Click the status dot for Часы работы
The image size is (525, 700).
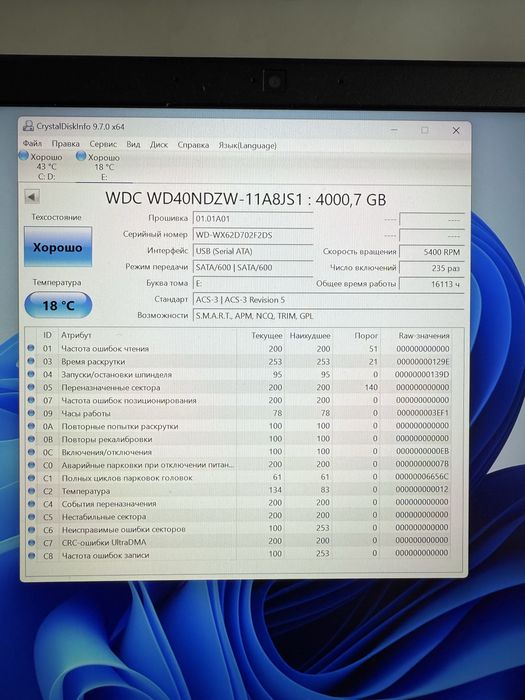click(x=31, y=413)
